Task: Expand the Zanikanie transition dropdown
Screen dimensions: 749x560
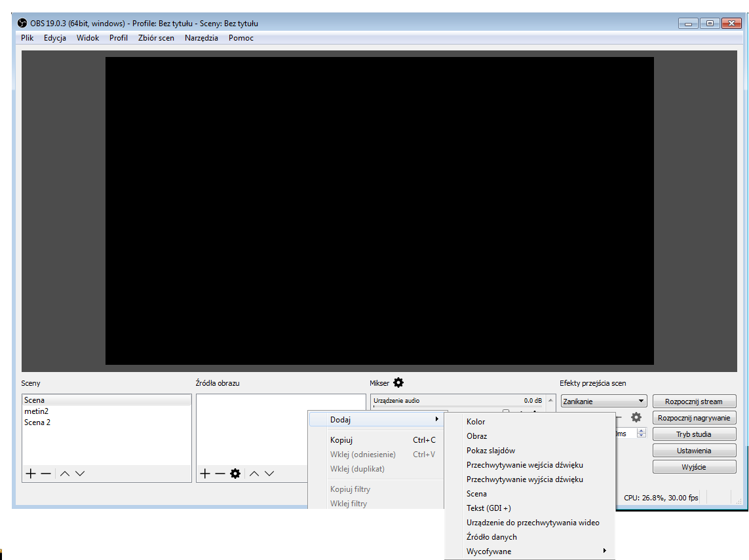Action: [641, 401]
